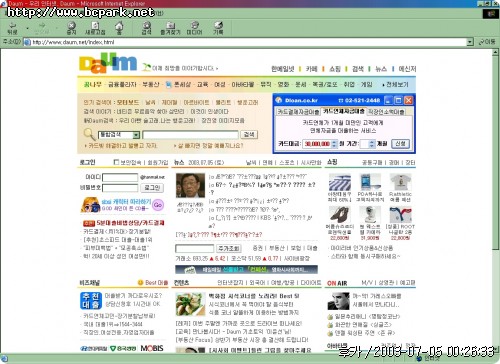
Task: Click the blue 추천대출 badge icon
Action: pos(91,301)
